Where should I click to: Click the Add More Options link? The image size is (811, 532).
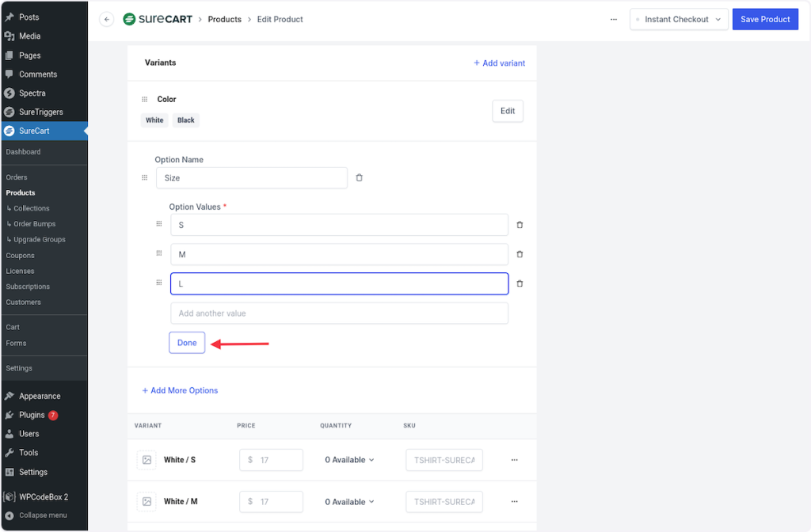[180, 390]
